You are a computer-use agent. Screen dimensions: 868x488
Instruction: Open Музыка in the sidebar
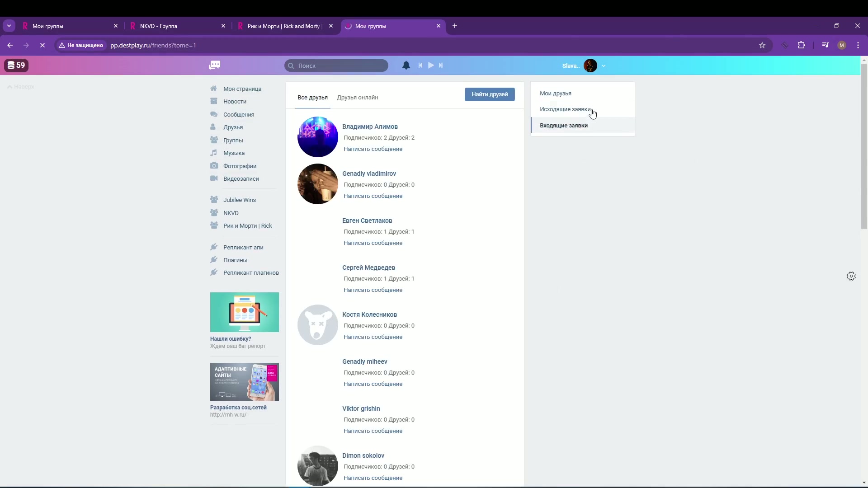234,153
